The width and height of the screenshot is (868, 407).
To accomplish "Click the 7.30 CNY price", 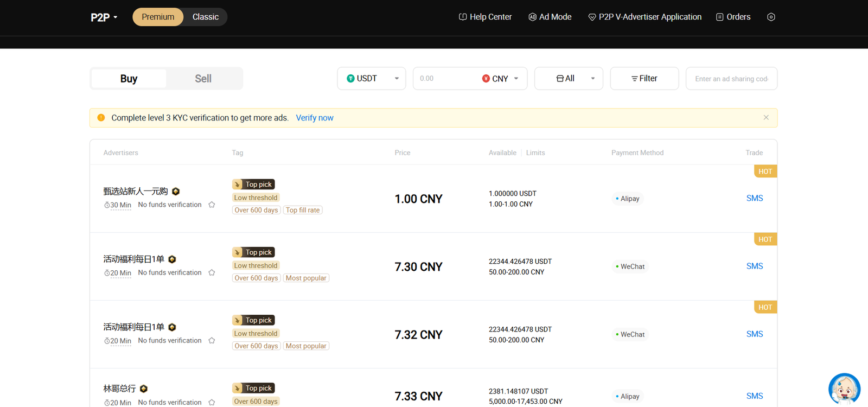I will point(418,267).
